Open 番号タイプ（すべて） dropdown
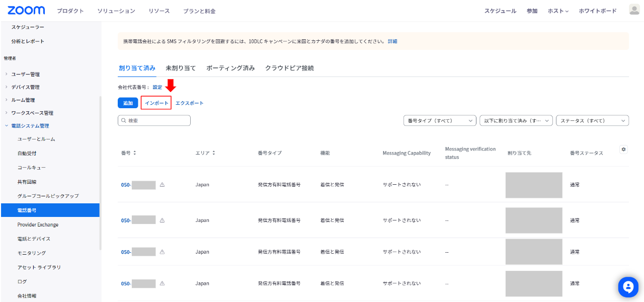Image resolution: width=644 pixels, height=302 pixels. click(x=440, y=121)
